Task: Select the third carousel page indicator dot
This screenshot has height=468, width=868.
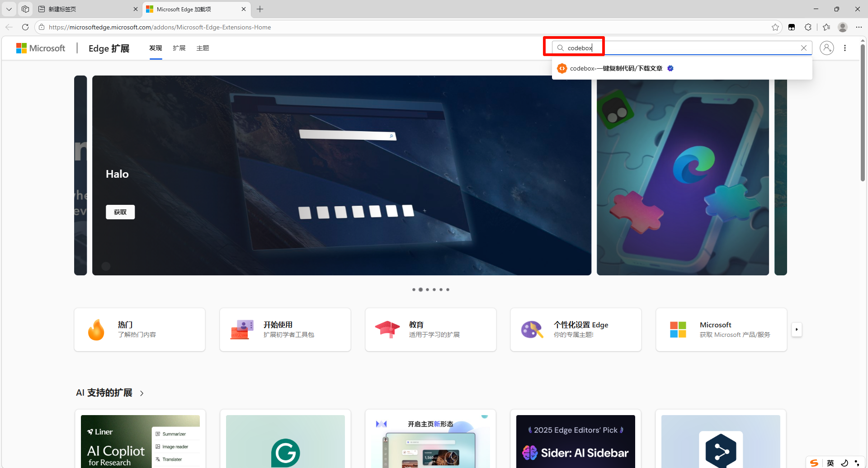Action: click(x=427, y=289)
